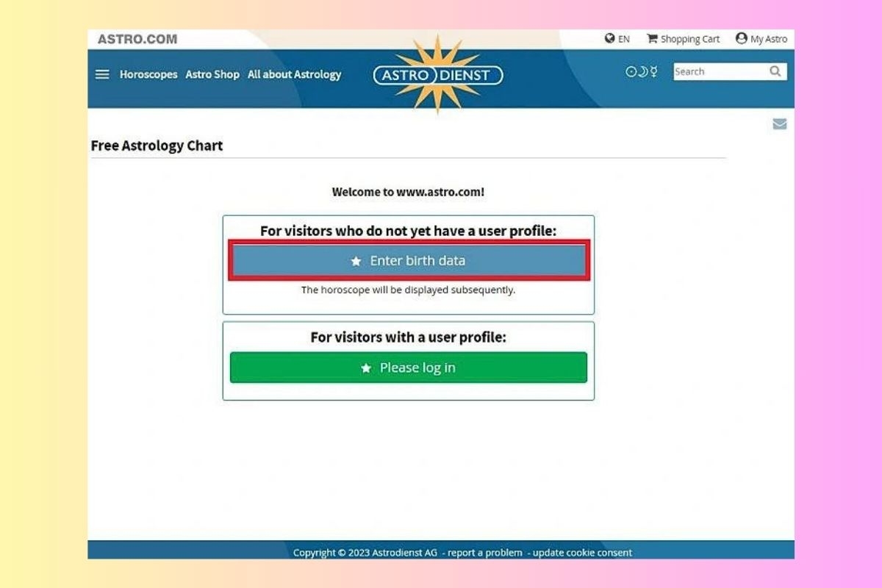
Task: Click 'For visitors with a user profile:' text
Action: (409, 337)
